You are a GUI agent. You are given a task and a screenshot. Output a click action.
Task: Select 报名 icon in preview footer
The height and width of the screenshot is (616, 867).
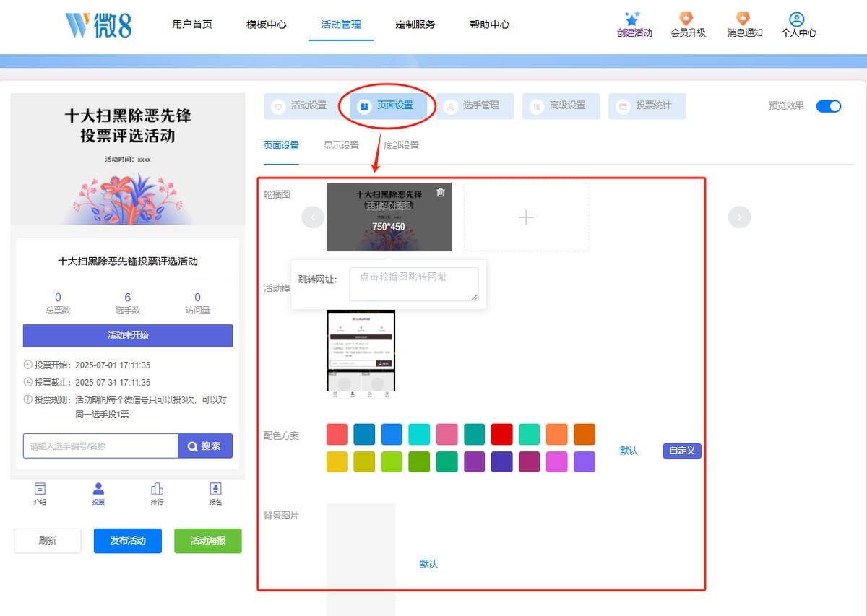click(215, 489)
